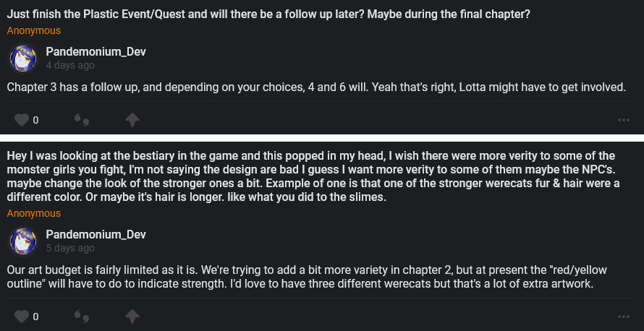Screen dimensions: 644x331
Task: Click the Anonymous label under the bestiary question
Action: (34, 213)
